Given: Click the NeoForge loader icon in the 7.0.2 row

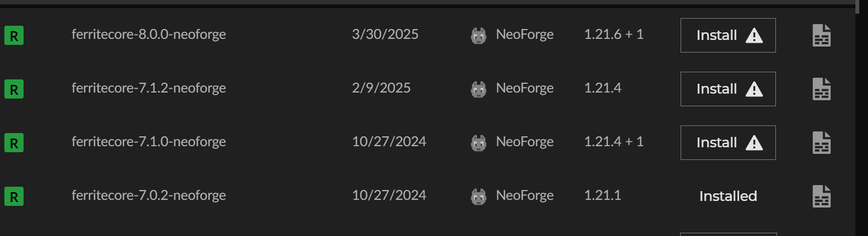Looking at the screenshot, I should pyautogui.click(x=478, y=197).
